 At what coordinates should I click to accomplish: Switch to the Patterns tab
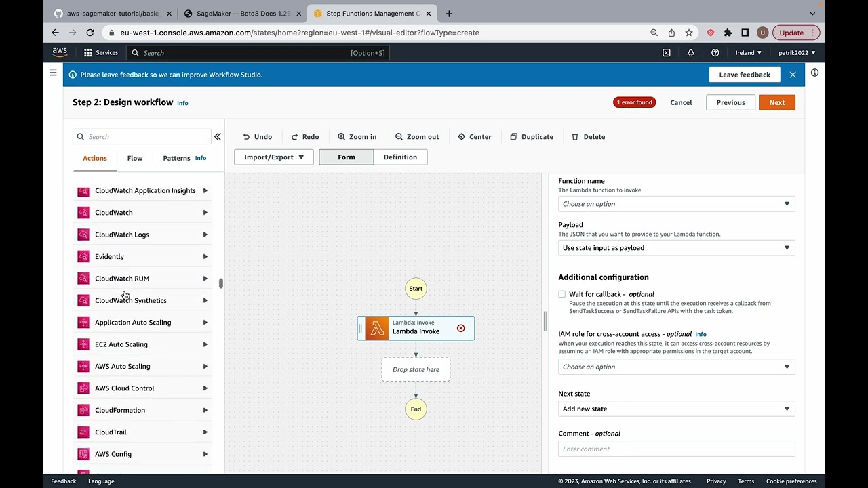176,158
